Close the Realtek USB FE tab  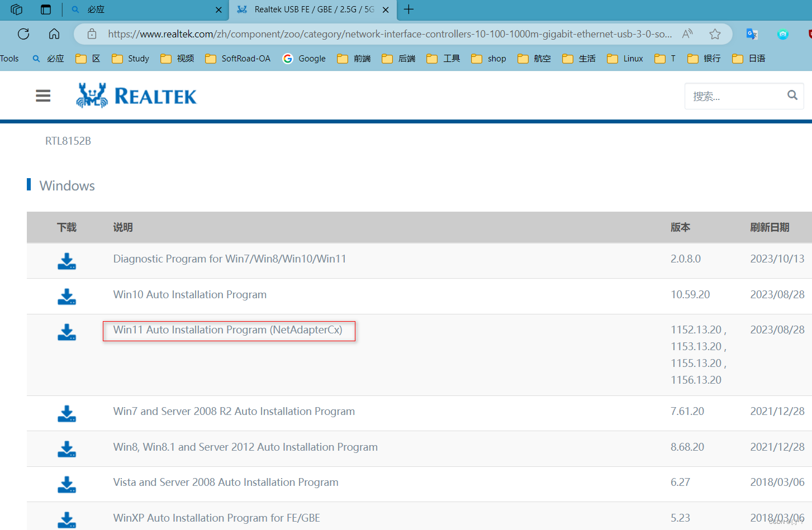click(x=386, y=9)
